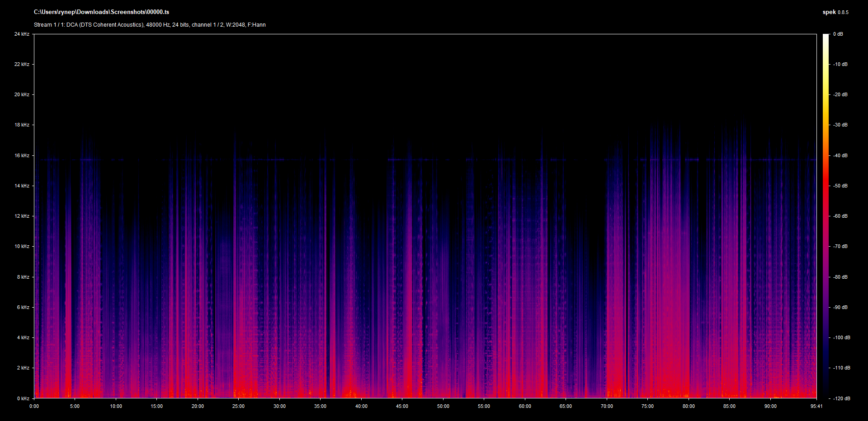
Task: Click the file path title ending in 00000.ts
Action: 101,12
